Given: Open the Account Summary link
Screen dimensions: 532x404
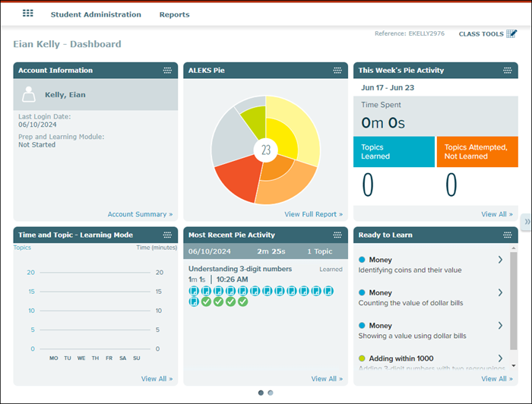Looking at the screenshot, I should click(140, 214).
